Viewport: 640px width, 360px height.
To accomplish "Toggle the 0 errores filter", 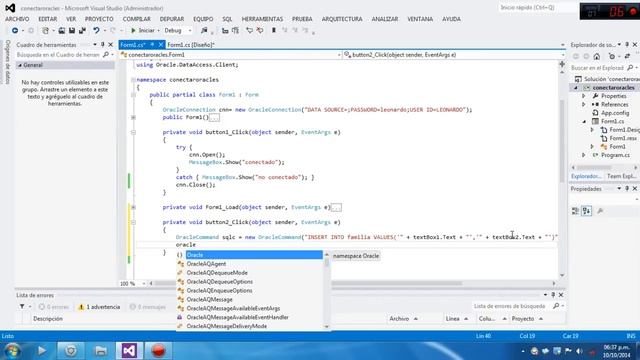I will pyautogui.click(x=53, y=307).
